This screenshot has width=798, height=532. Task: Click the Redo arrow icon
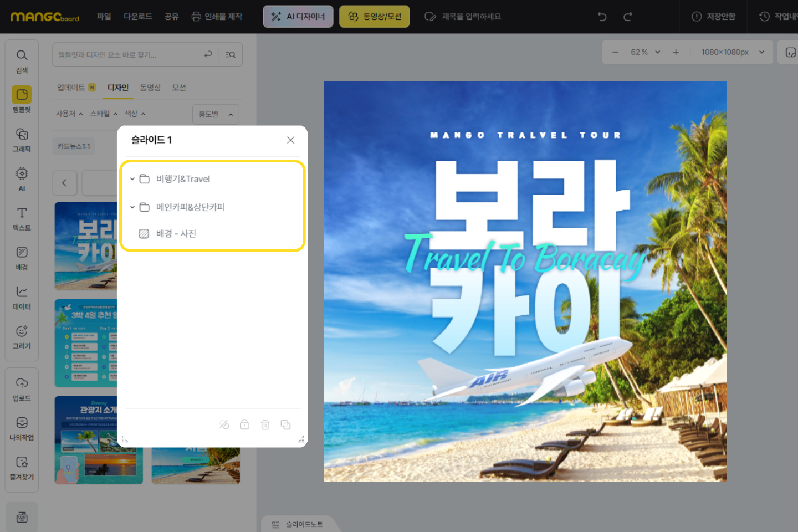tap(627, 17)
